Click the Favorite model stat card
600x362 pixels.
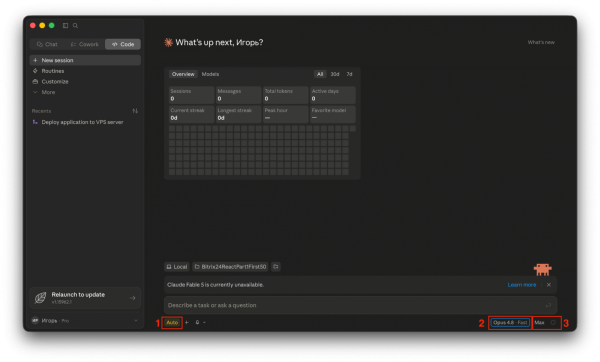[x=333, y=114]
